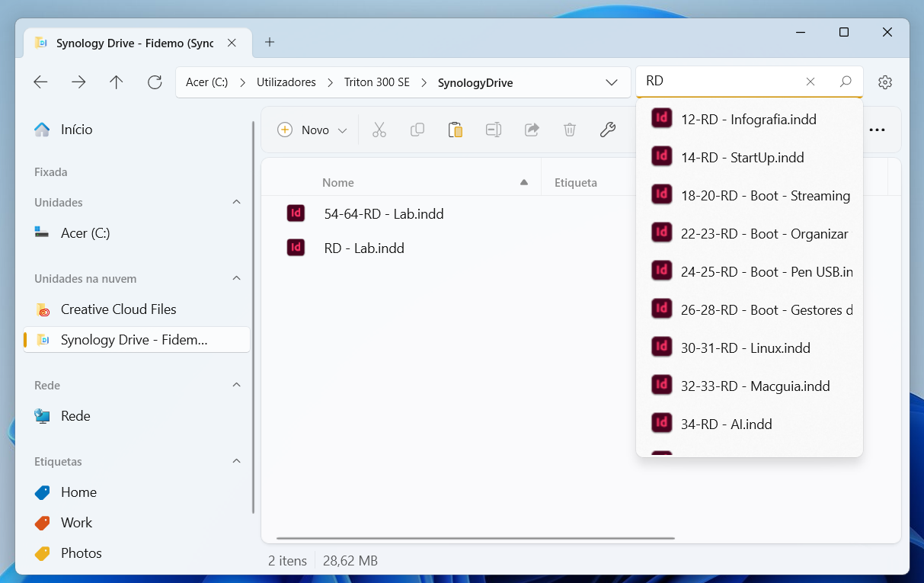Screen dimensions: 924x583
Task: Open the chevron after Acer (C:) in path
Action: [x=242, y=82]
